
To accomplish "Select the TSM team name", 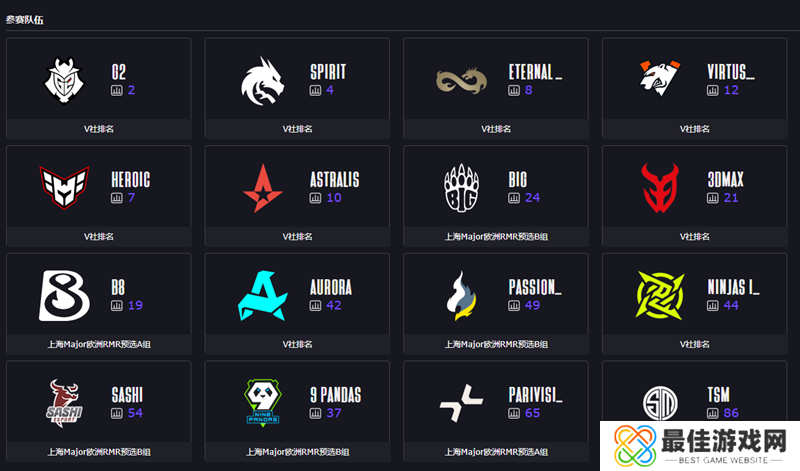I will point(718,394).
